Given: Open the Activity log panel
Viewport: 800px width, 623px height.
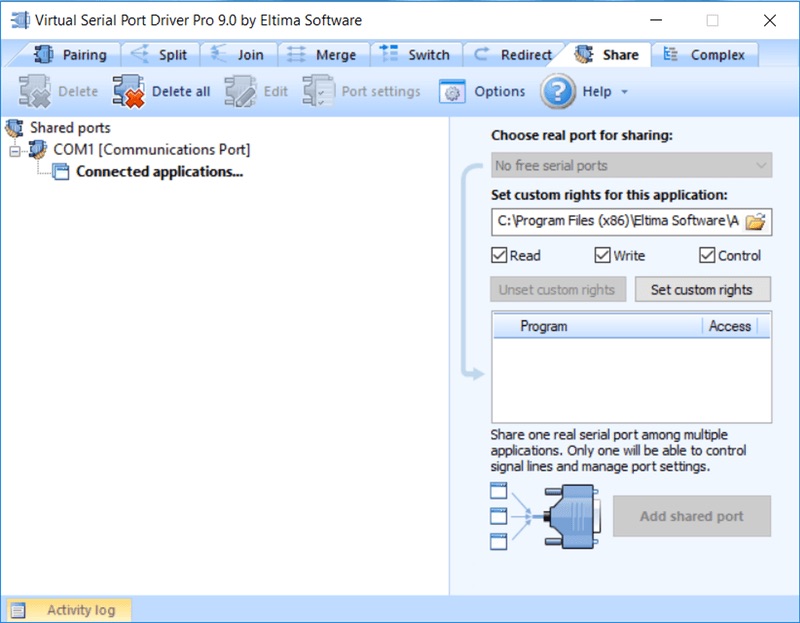Looking at the screenshot, I should coord(69,610).
